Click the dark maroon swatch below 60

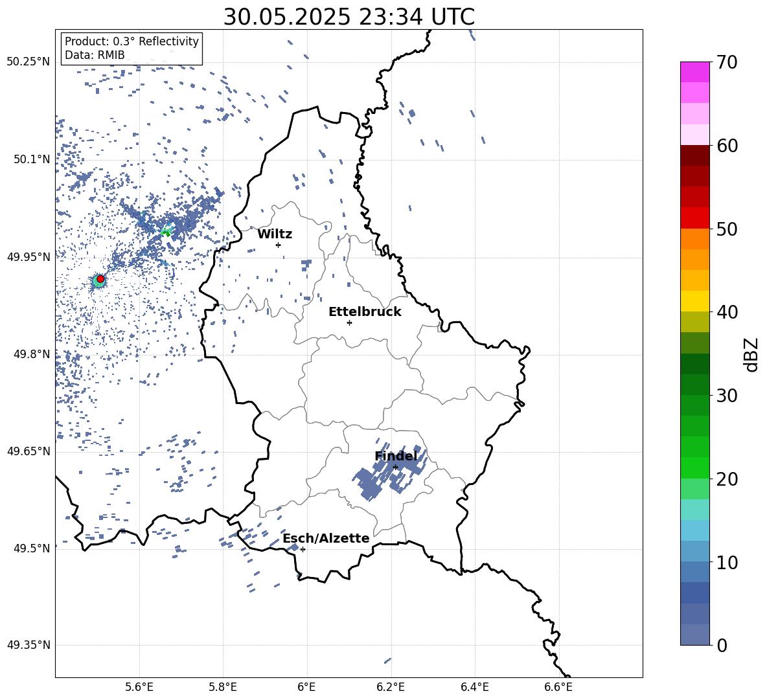pyautogui.click(x=695, y=155)
